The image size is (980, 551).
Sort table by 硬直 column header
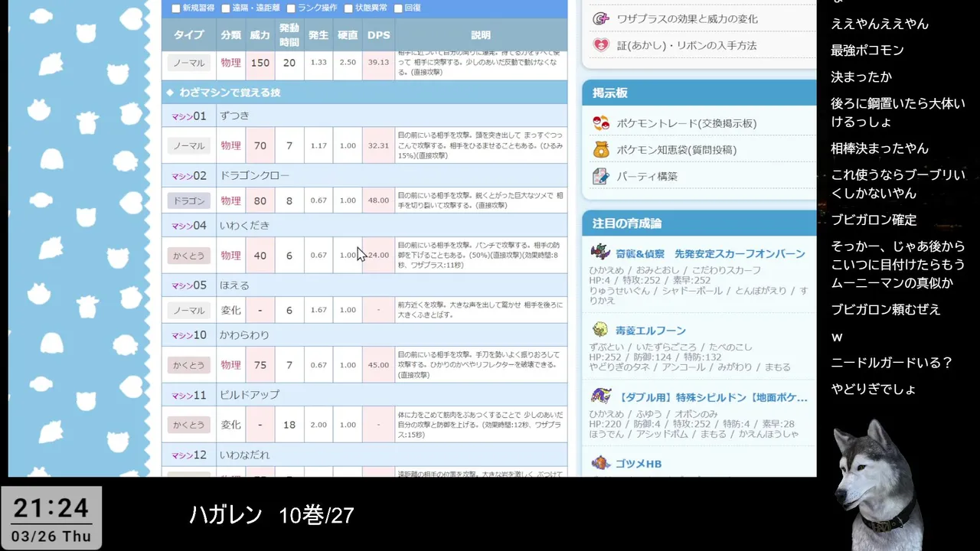348,35
